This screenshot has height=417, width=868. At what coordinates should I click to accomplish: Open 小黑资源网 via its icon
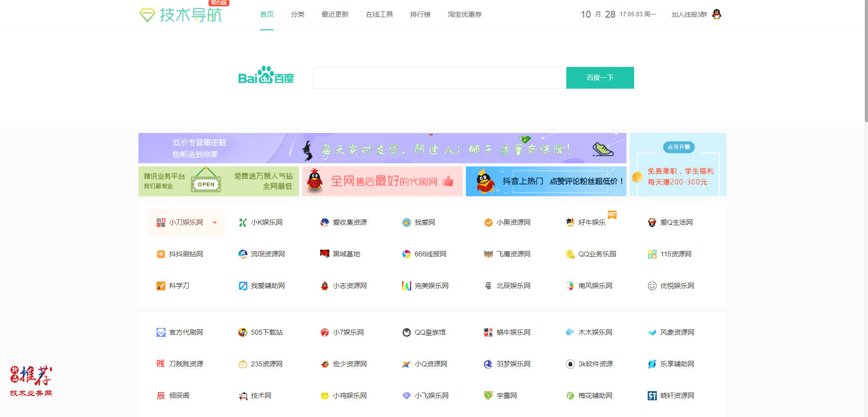coord(488,222)
